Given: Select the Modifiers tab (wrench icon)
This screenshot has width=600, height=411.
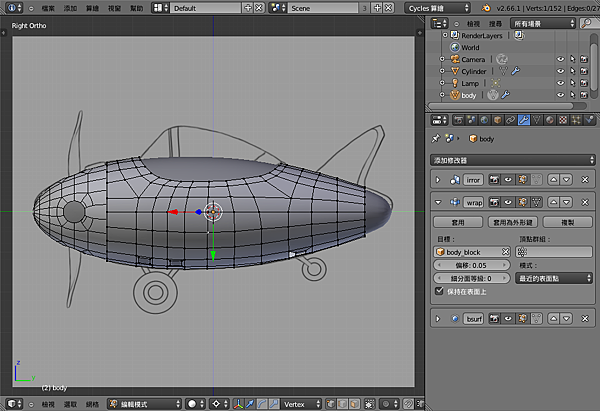Looking at the screenshot, I should coord(523,120).
